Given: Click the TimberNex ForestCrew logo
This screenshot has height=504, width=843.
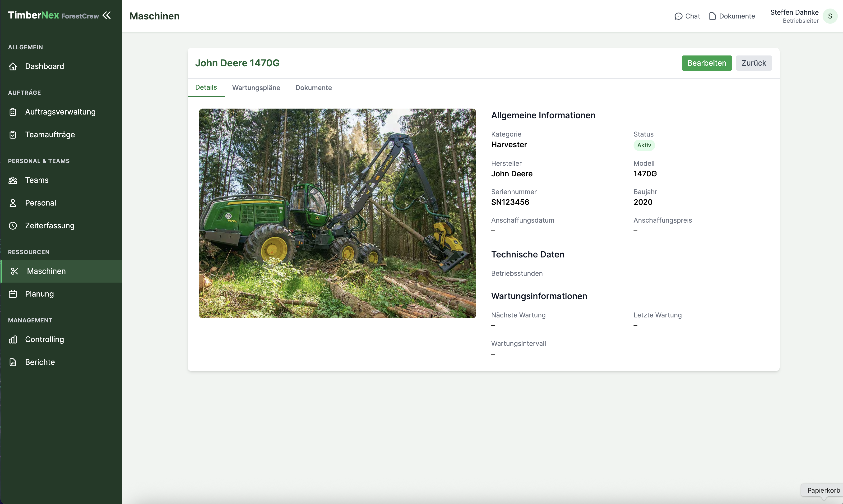Looking at the screenshot, I should pos(53,15).
